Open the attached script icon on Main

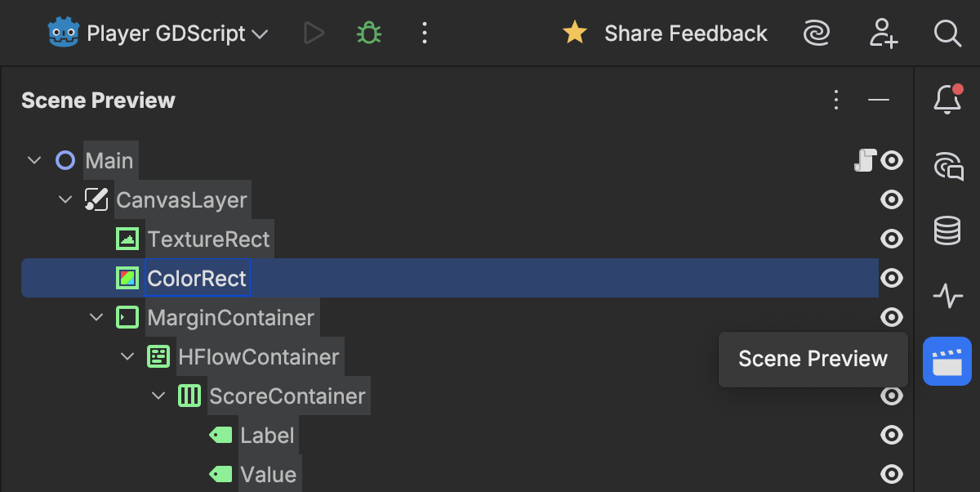coord(864,160)
